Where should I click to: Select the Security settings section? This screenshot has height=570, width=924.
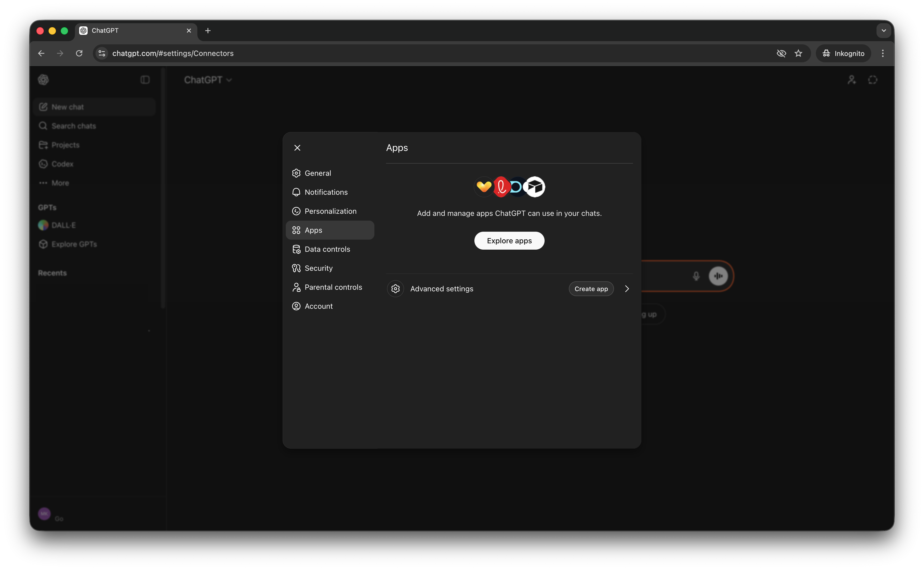click(x=318, y=268)
